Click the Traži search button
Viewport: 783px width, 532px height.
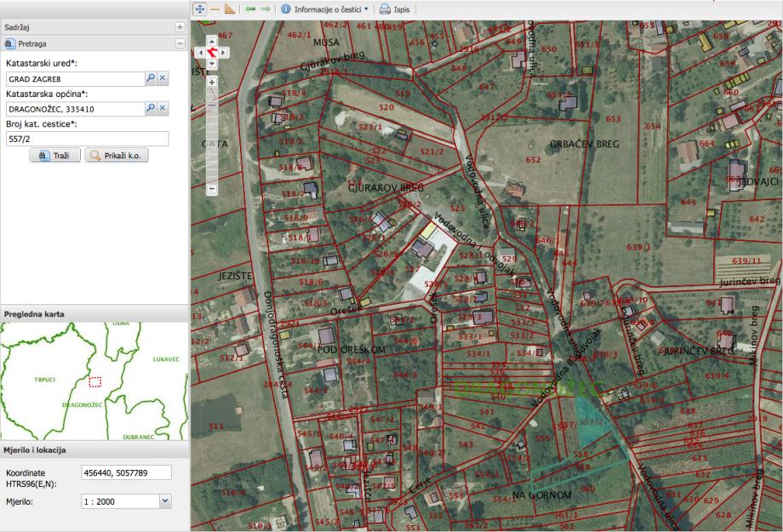coord(54,156)
